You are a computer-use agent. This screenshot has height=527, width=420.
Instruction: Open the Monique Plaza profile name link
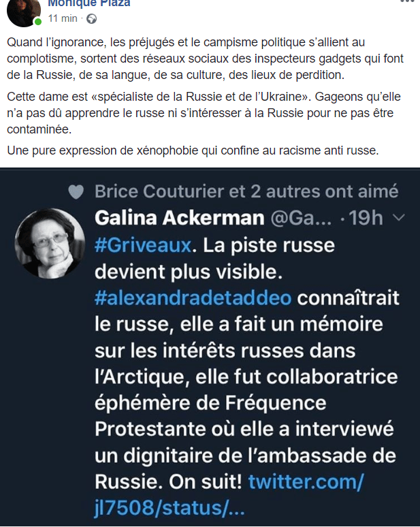coord(88,3)
